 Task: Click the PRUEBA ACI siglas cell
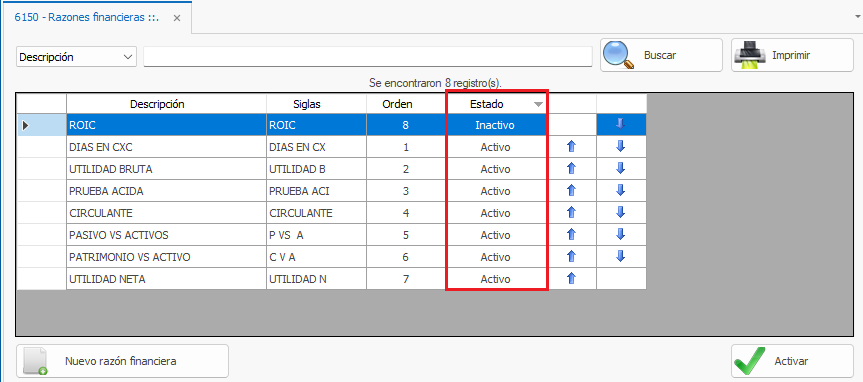point(316,191)
